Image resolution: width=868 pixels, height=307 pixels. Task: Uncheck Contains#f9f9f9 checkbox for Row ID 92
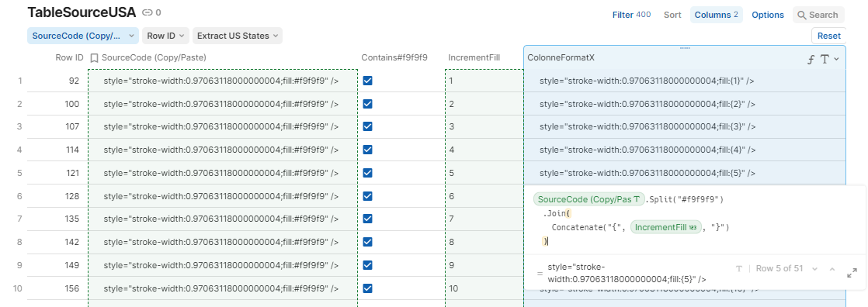pyautogui.click(x=367, y=81)
